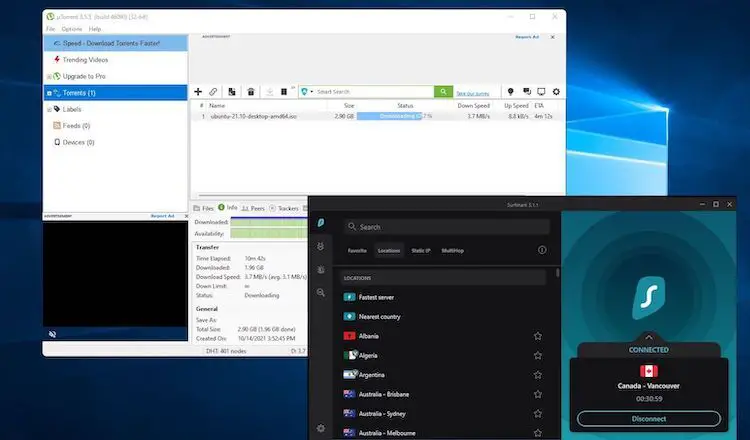Click the green search magnifier button

(443, 91)
